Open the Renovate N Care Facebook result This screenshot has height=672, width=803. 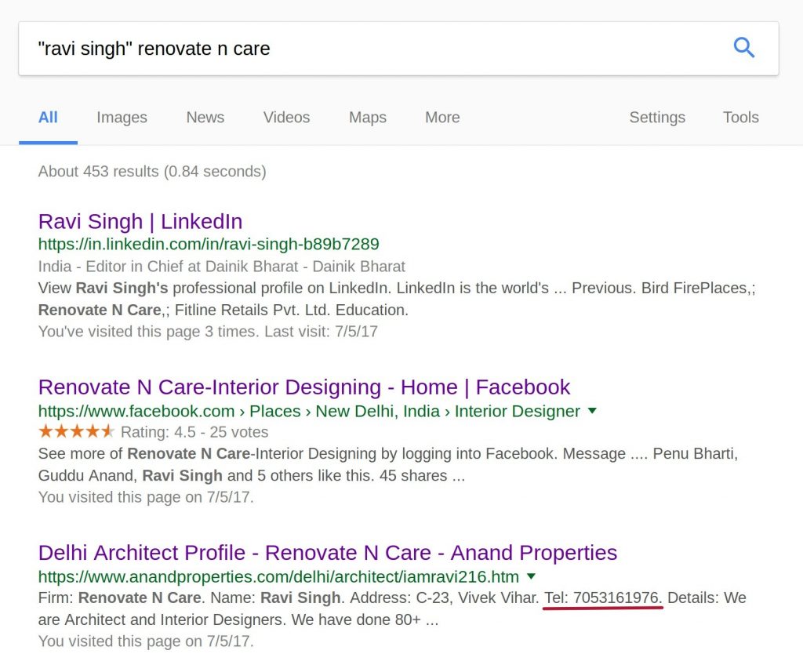pyautogui.click(x=304, y=387)
